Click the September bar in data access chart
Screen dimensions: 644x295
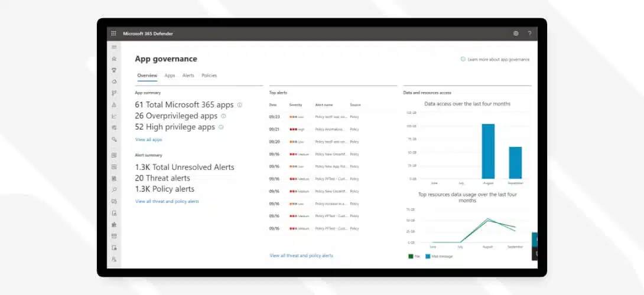pos(515,163)
